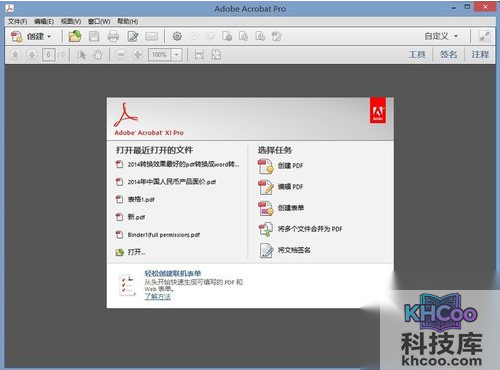
Task: Click the email envelope toolbar icon
Action: 151,36
